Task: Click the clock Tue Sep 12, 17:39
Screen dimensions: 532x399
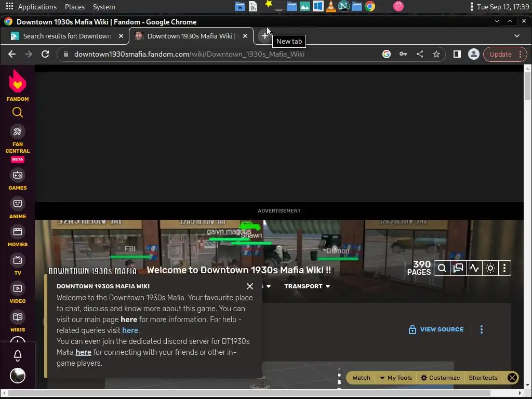Action: click(503, 7)
